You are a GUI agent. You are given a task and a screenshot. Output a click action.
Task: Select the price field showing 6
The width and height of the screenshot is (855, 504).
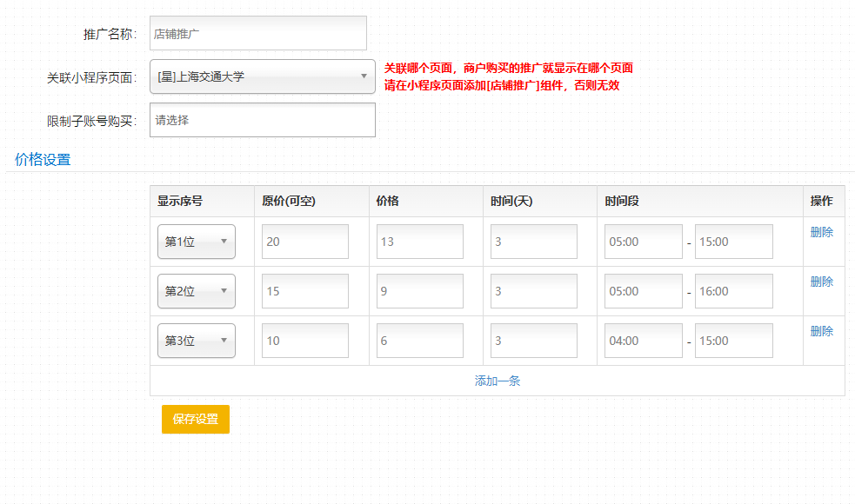tap(419, 341)
